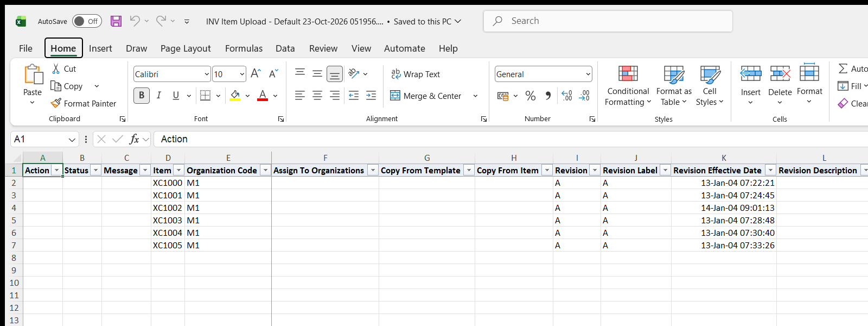Click the Save icon in title bar

coord(116,21)
